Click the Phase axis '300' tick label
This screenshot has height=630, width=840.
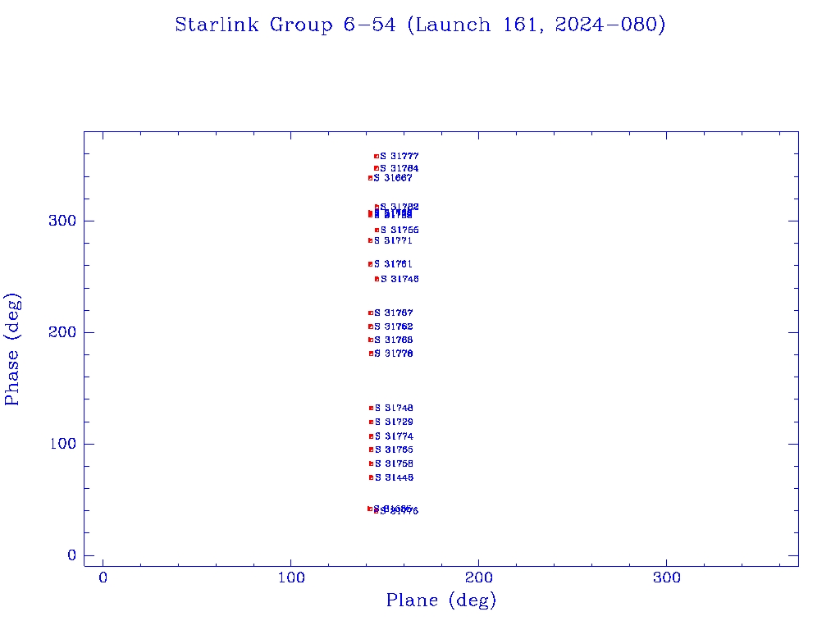(x=62, y=221)
